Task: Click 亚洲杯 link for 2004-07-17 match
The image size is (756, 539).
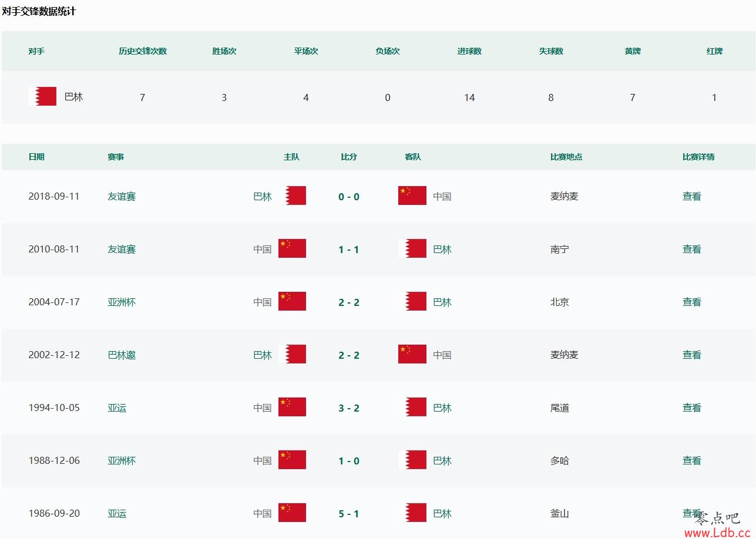Action: click(122, 302)
